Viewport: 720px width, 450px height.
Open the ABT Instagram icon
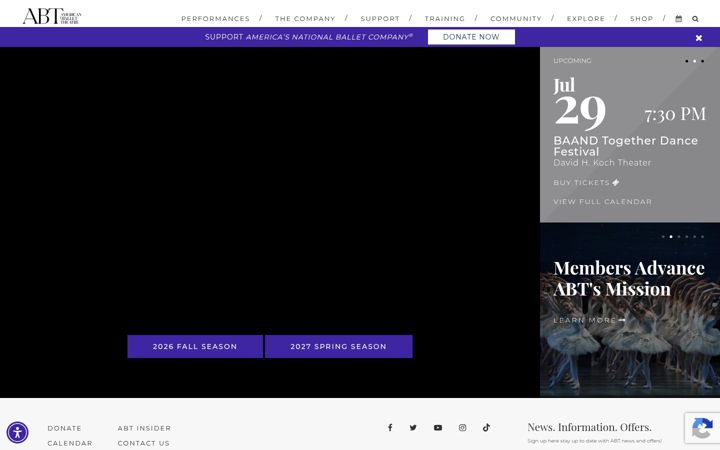(x=462, y=428)
